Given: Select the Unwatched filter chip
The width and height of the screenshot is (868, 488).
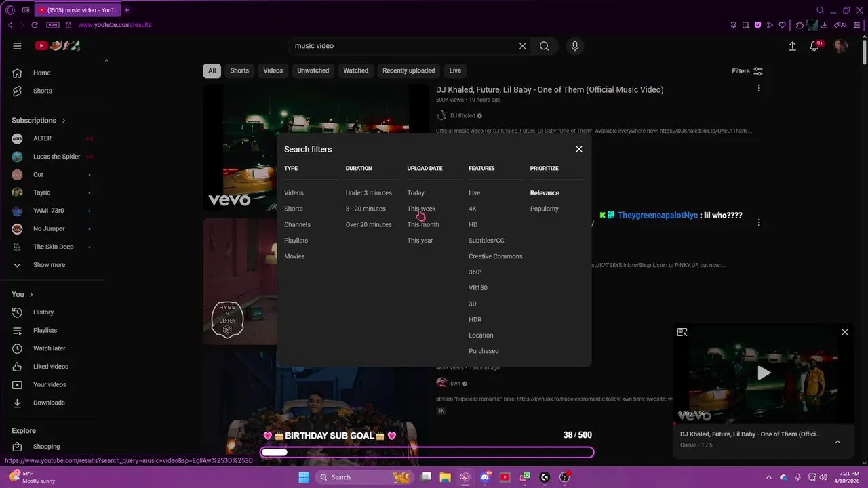Looking at the screenshot, I should pos(313,70).
